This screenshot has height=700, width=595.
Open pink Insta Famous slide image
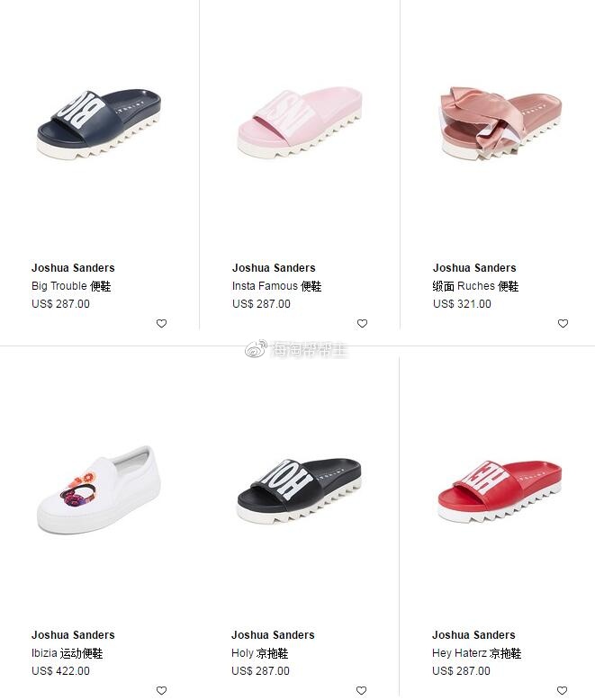[299, 122]
